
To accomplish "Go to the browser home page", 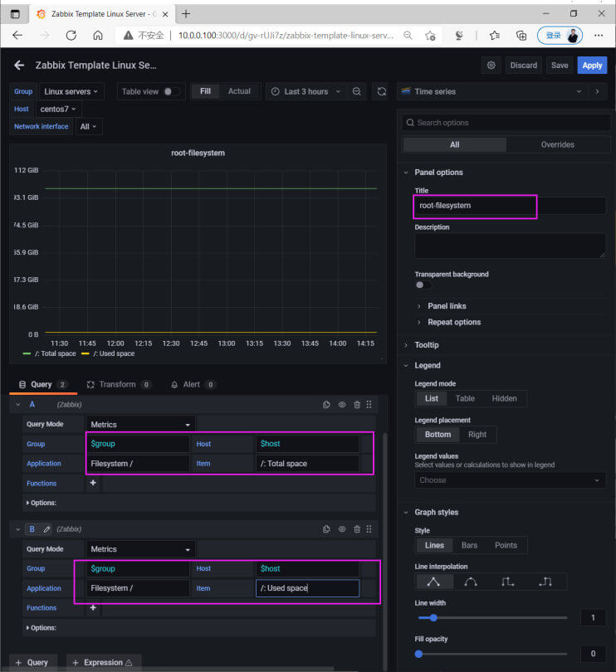I will (x=98, y=35).
